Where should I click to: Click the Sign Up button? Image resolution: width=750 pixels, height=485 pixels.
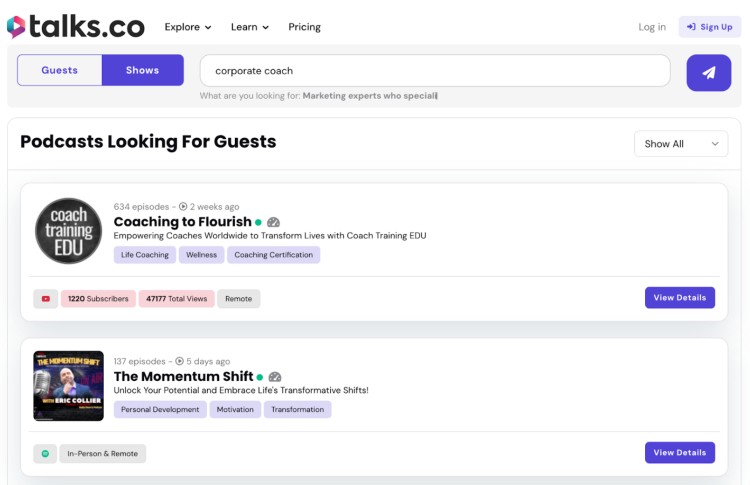click(x=710, y=27)
